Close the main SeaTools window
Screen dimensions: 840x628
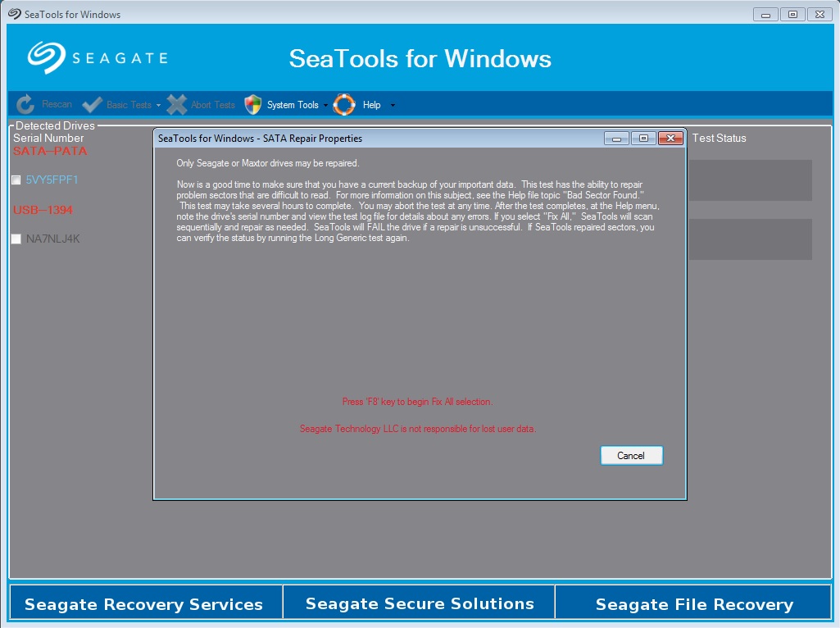pyautogui.click(x=820, y=15)
